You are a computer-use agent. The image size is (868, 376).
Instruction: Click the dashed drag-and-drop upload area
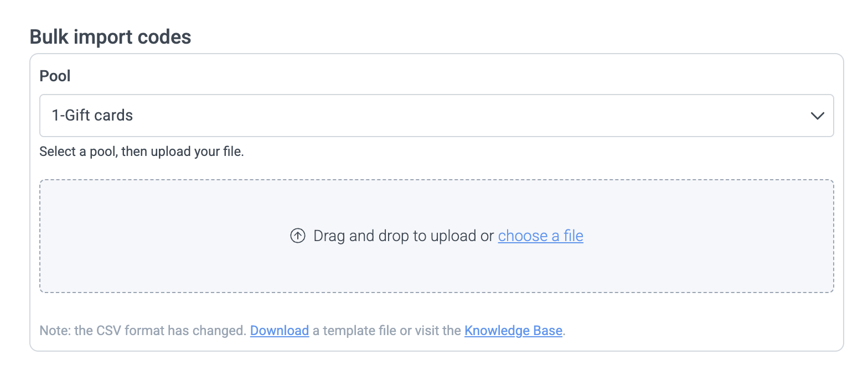(436, 265)
